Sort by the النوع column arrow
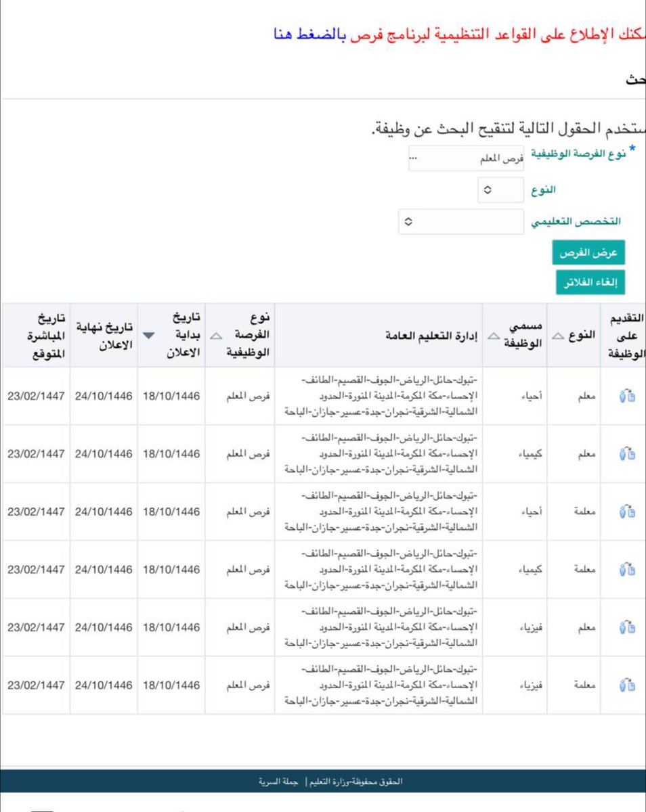This screenshot has height=812, width=646. pos(559,336)
